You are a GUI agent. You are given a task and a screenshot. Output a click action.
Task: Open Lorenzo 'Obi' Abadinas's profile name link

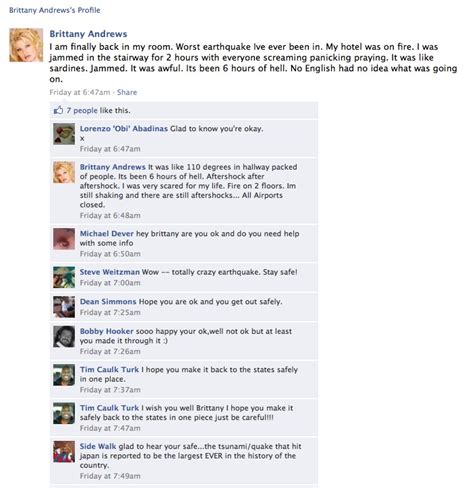click(124, 129)
